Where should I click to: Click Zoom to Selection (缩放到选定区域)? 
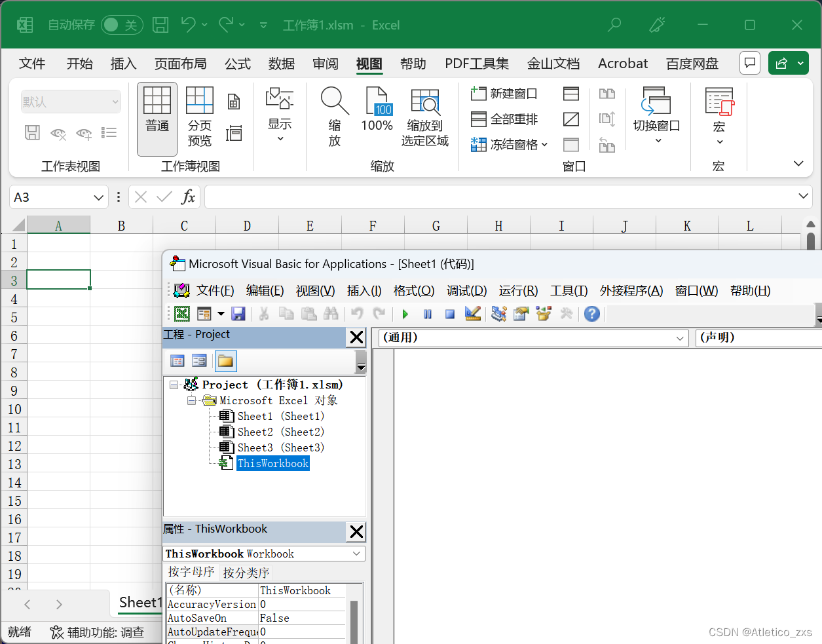425,117
